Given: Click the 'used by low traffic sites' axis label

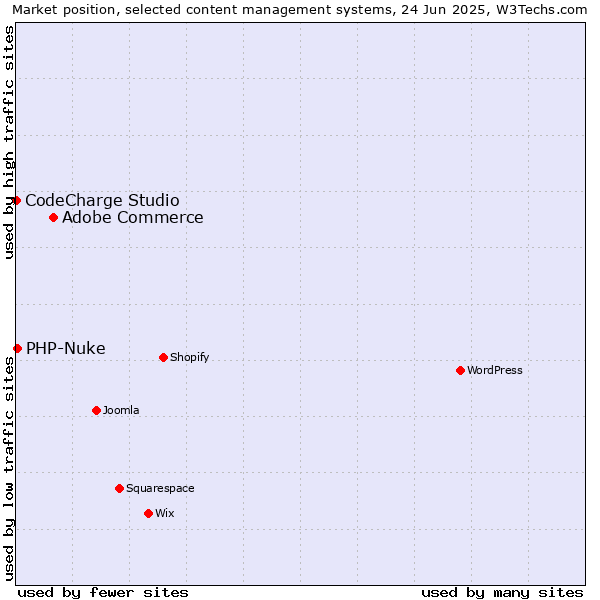Looking at the screenshot, I should click(x=9, y=469).
